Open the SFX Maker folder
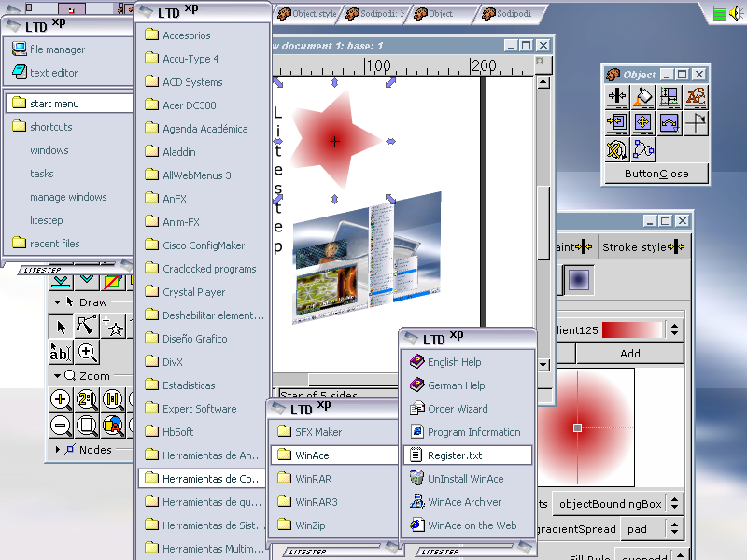The height and width of the screenshot is (560, 747). [x=334, y=432]
